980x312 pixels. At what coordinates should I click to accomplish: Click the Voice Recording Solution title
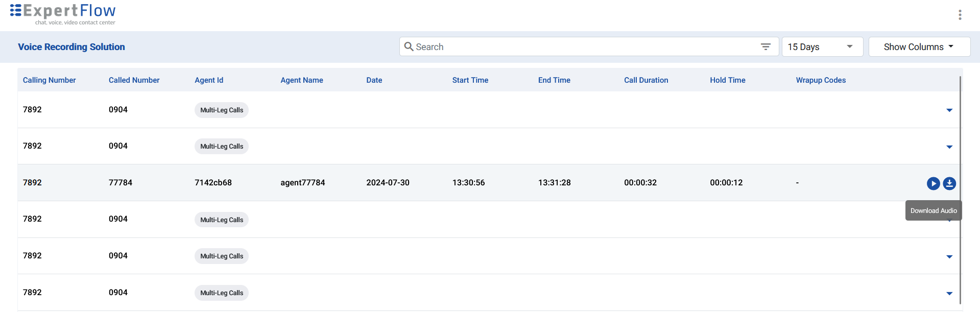click(x=71, y=47)
